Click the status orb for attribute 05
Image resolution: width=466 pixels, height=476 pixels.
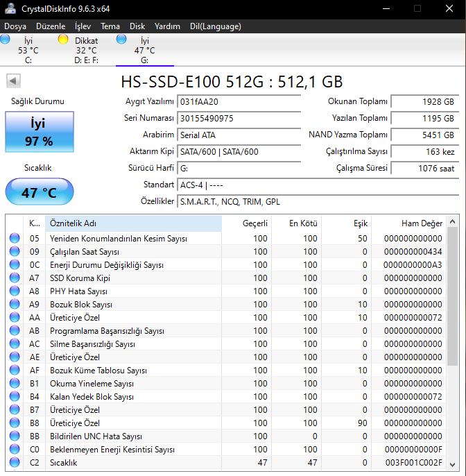pos(15,238)
